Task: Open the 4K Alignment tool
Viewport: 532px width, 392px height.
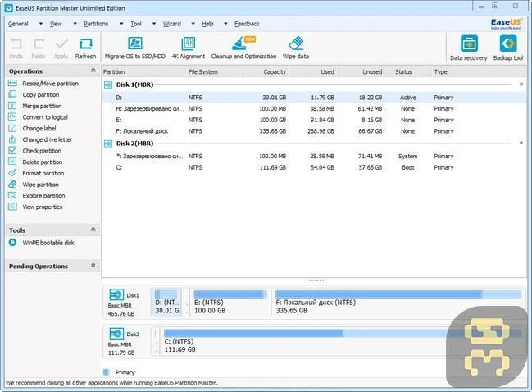Action: coord(188,43)
